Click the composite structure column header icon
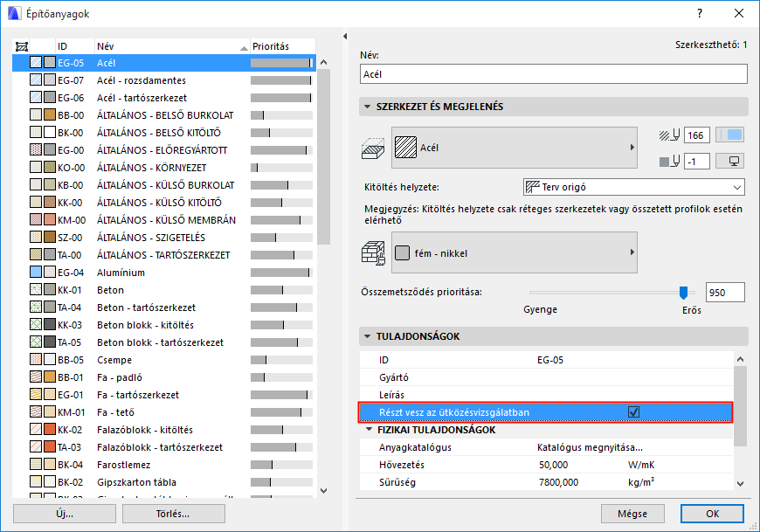This screenshot has width=760, height=532. (22, 46)
